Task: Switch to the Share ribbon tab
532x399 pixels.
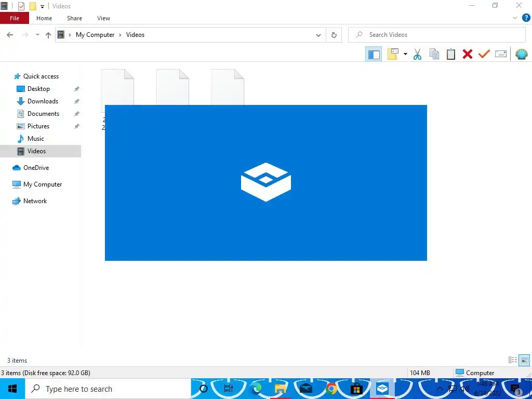Action: click(74, 18)
